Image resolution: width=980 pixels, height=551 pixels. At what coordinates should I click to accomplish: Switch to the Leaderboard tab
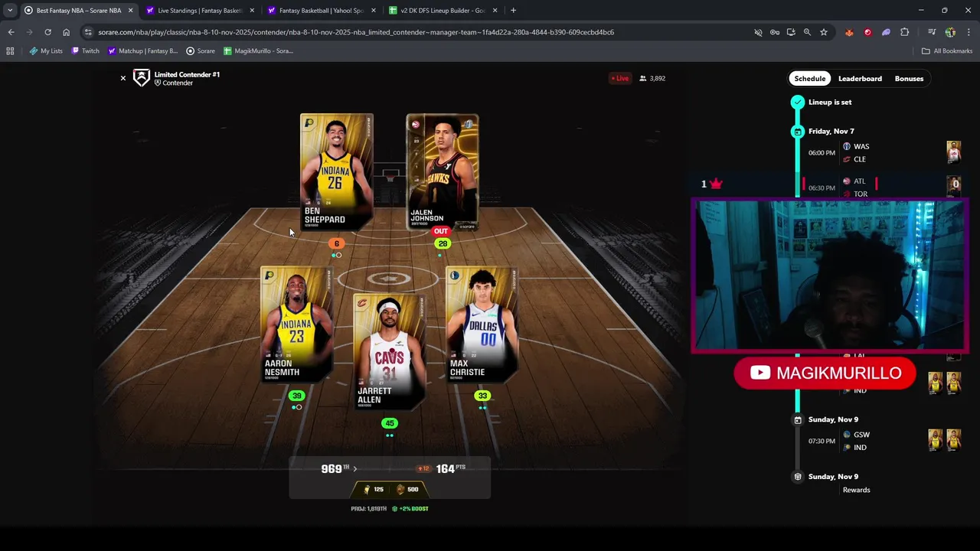[860, 78]
